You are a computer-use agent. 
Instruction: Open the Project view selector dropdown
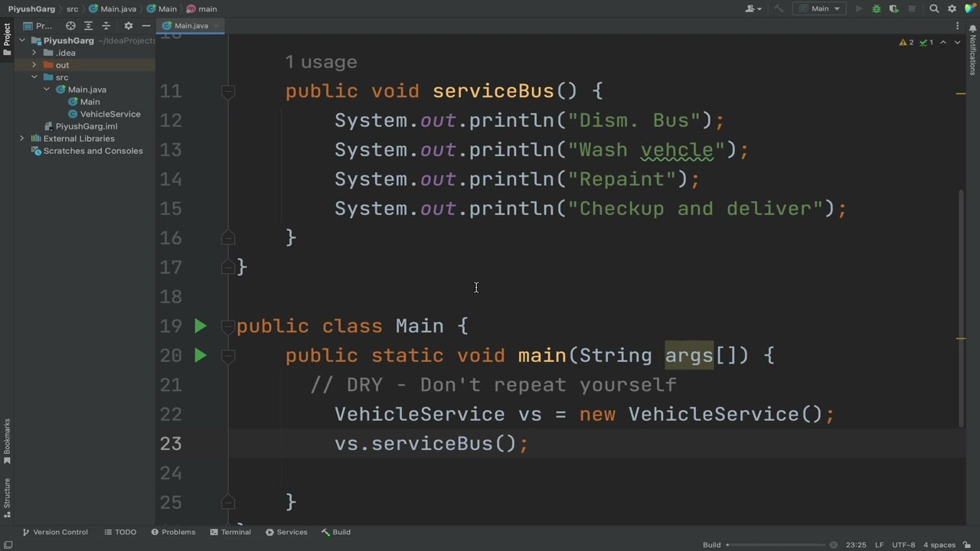[x=38, y=26]
